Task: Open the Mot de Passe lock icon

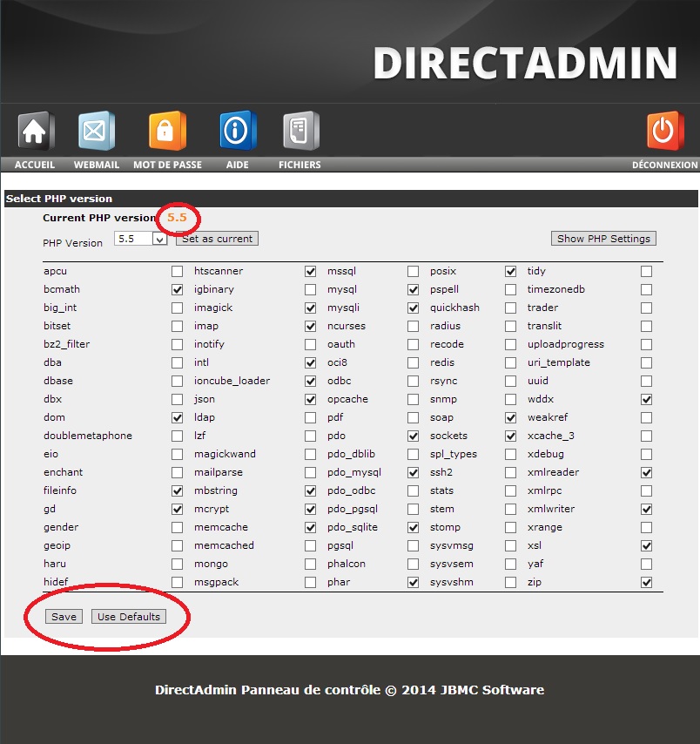Action: (167, 131)
